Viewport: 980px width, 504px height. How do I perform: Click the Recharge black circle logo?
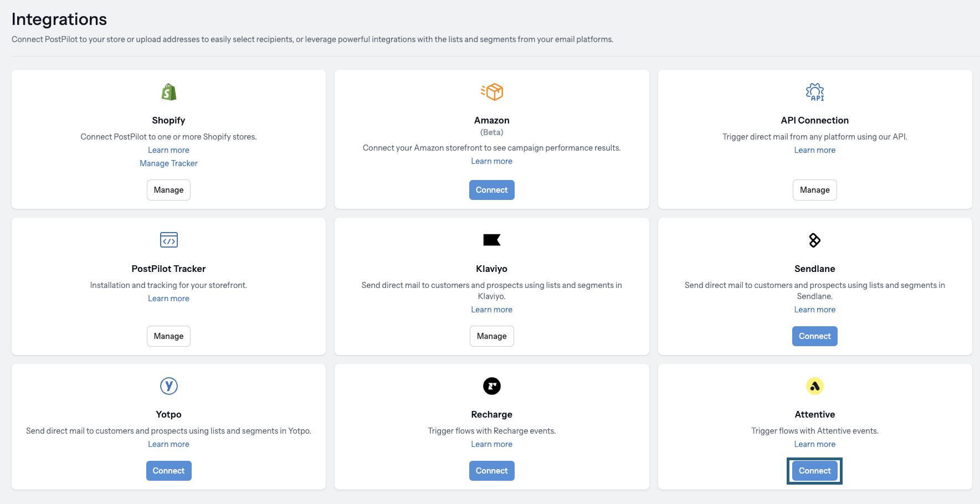pyautogui.click(x=492, y=386)
